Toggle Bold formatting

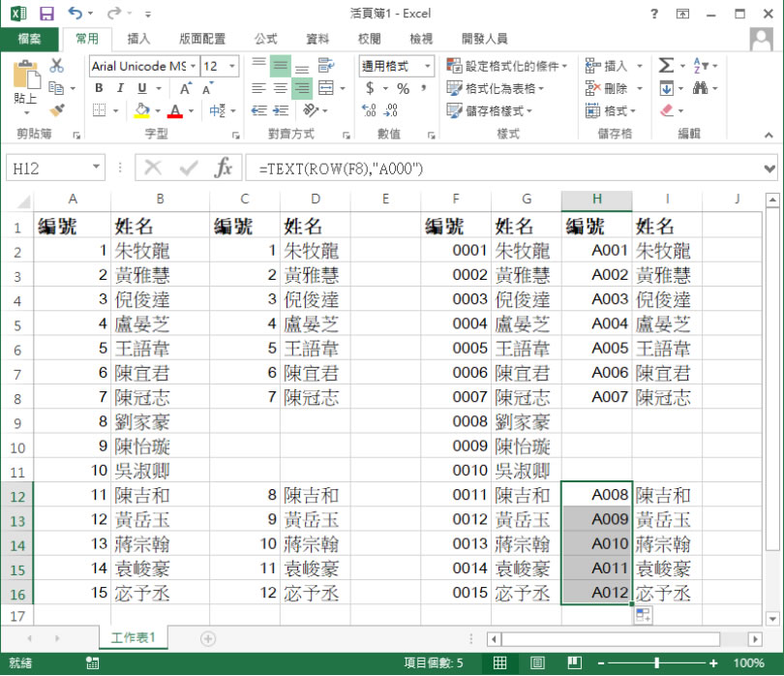(x=99, y=88)
